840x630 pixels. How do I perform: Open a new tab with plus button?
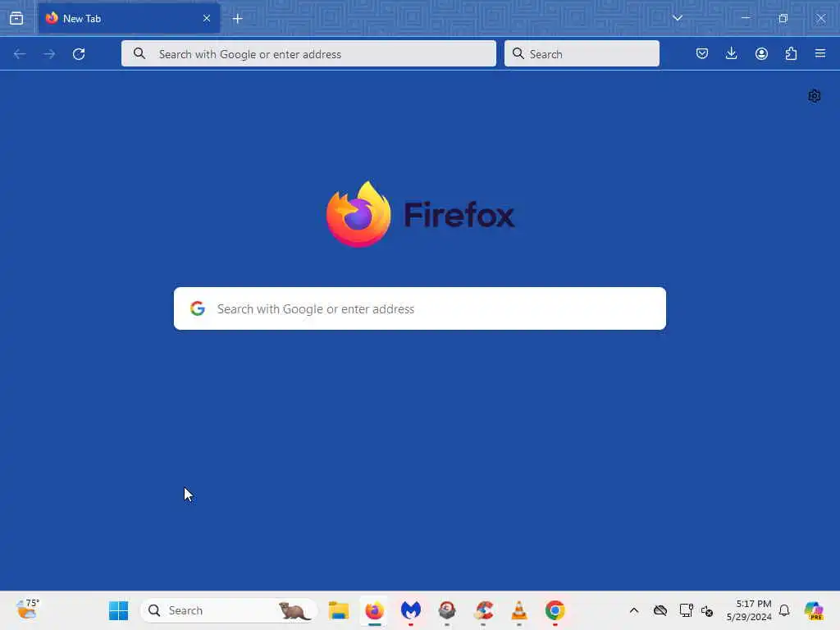click(237, 19)
